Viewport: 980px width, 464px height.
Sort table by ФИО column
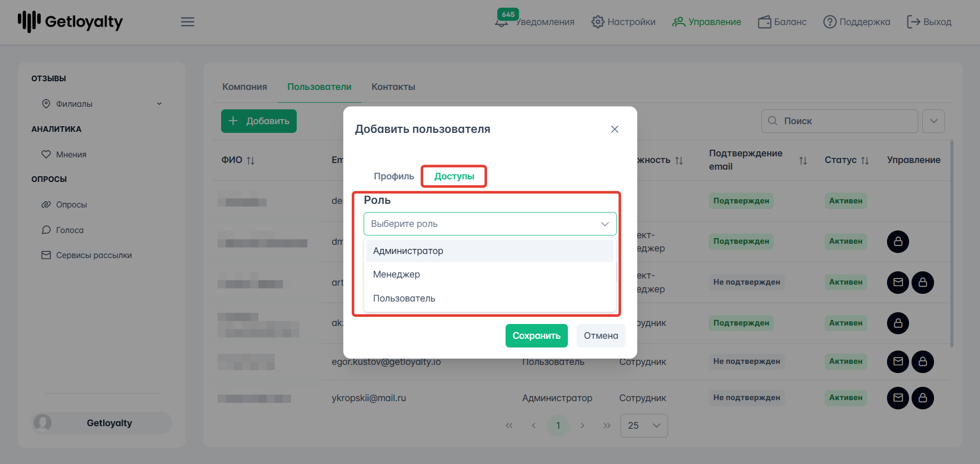click(250, 160)
